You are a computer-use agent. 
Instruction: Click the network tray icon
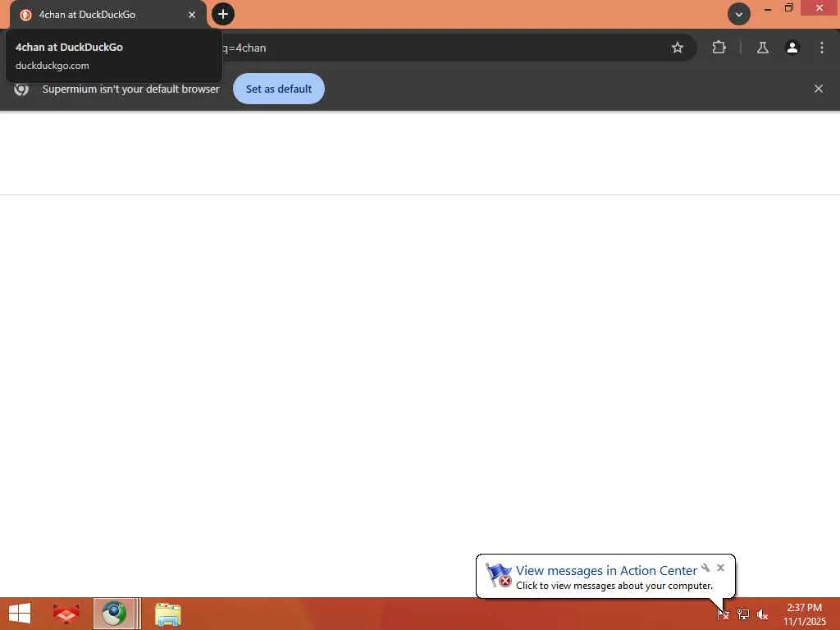click(x=742, y=614)
